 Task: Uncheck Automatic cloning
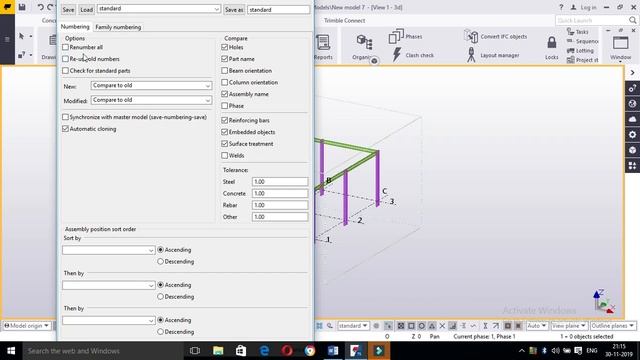click(65, 129)
